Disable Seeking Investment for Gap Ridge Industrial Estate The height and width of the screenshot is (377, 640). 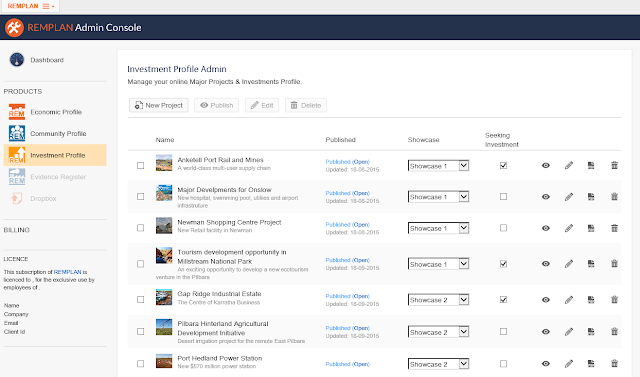[503, 299]
